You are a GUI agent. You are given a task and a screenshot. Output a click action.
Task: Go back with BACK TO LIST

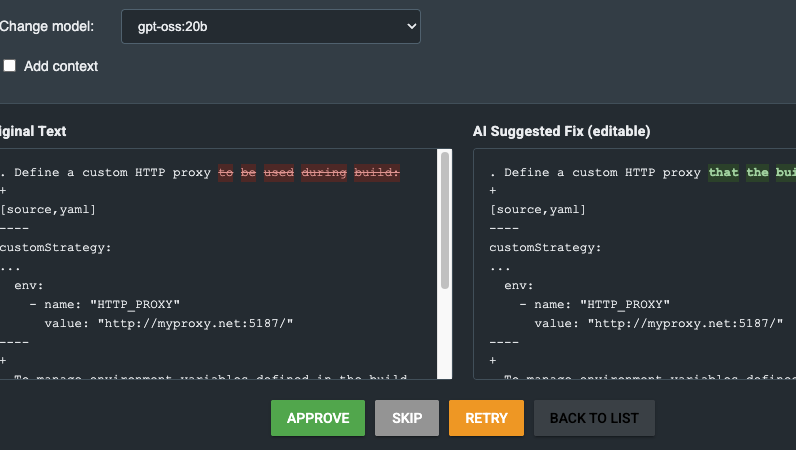tap(594, 418)
